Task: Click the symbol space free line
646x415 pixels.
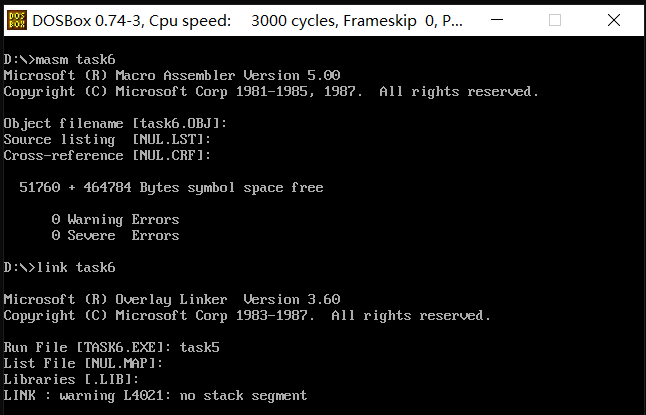Action: 171,188
